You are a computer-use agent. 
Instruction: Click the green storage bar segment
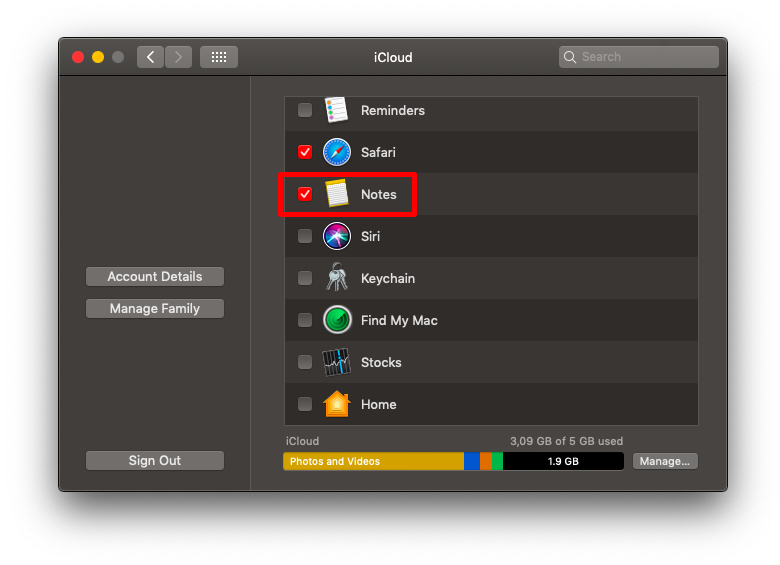coord(497,461)
